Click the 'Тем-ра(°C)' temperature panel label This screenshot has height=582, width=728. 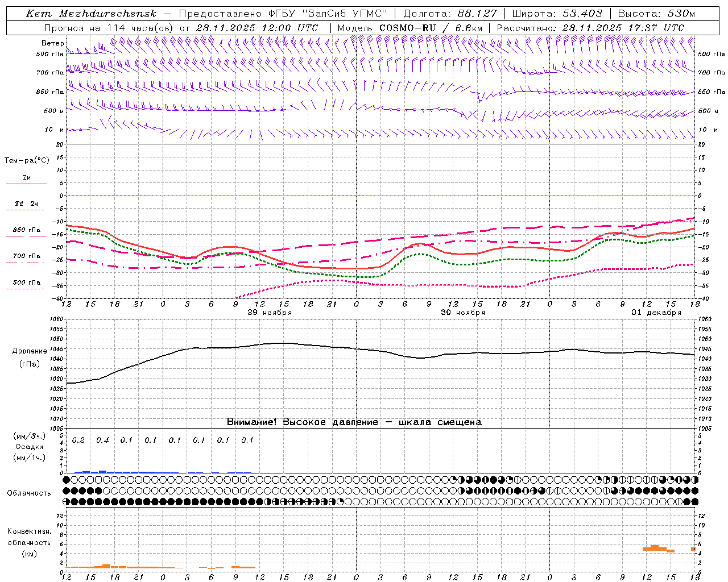click(27, 161)
